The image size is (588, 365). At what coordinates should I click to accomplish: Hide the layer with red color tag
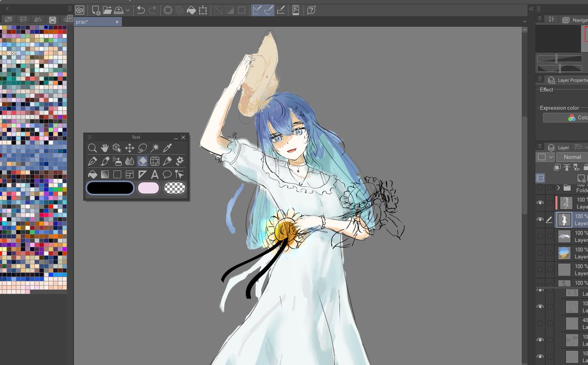pos(540,203)
